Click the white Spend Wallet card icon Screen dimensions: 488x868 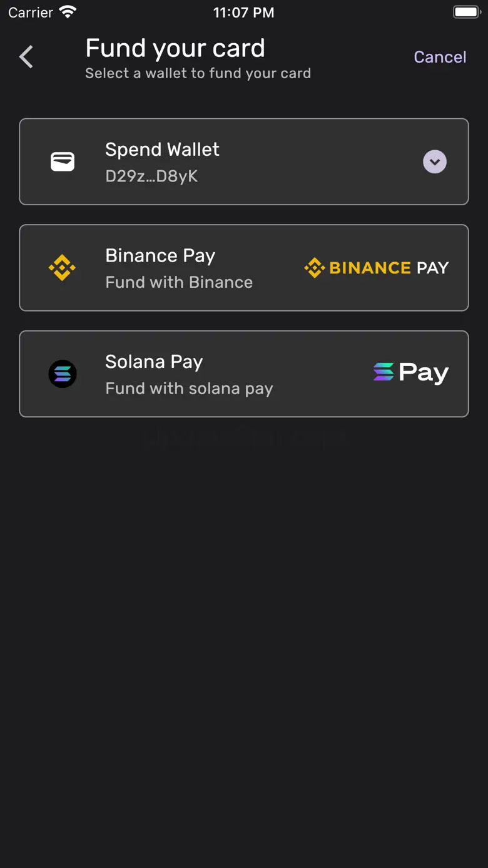click(63, 162)
